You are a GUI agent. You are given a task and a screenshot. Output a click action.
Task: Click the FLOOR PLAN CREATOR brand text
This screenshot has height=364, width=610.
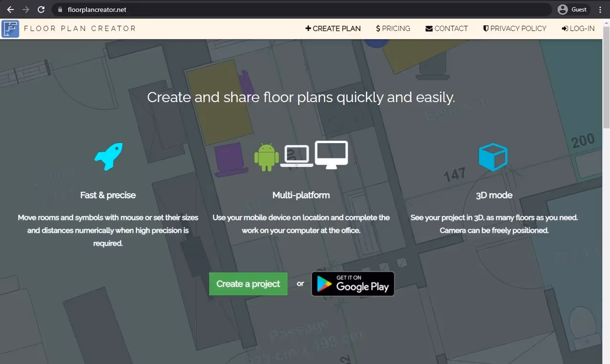[x=80, y=29]
